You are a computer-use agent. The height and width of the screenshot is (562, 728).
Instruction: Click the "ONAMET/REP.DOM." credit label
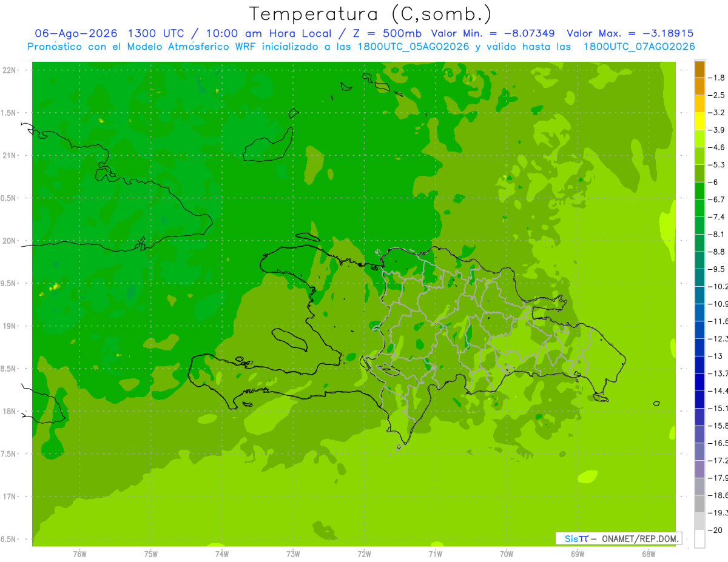pos(640,538)
